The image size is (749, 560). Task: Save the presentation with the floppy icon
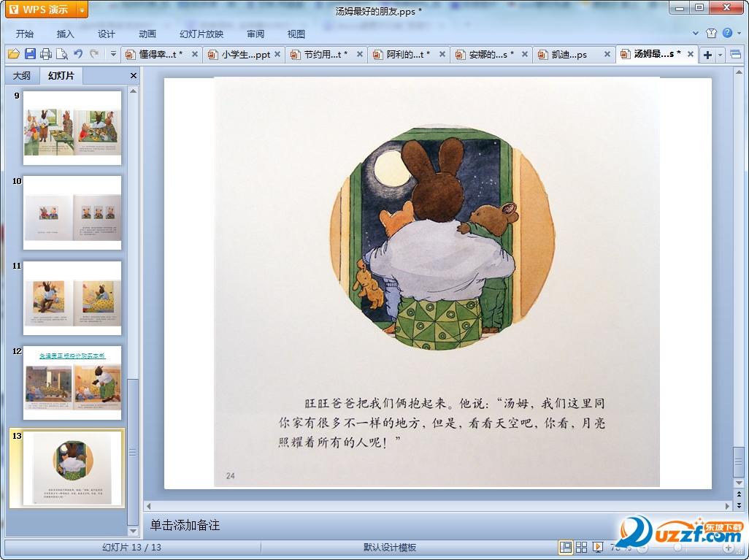click(x=30, y=54)
